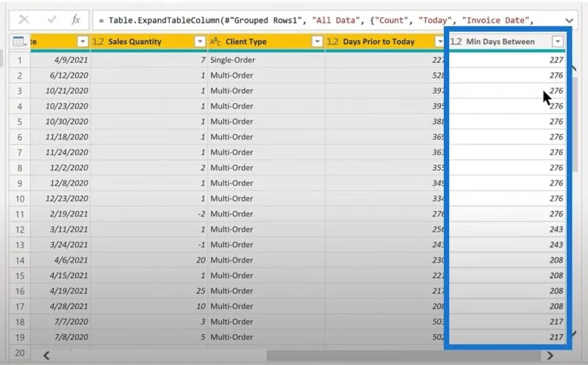Click the fx function icon
588x365 pixels.
[x=76, y=20]
